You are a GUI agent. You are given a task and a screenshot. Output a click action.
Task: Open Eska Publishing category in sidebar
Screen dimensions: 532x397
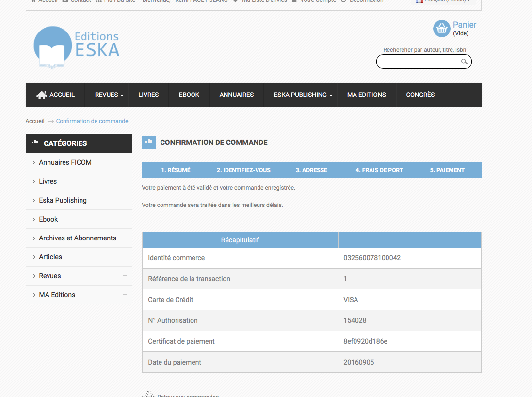(x=63, y=200)
